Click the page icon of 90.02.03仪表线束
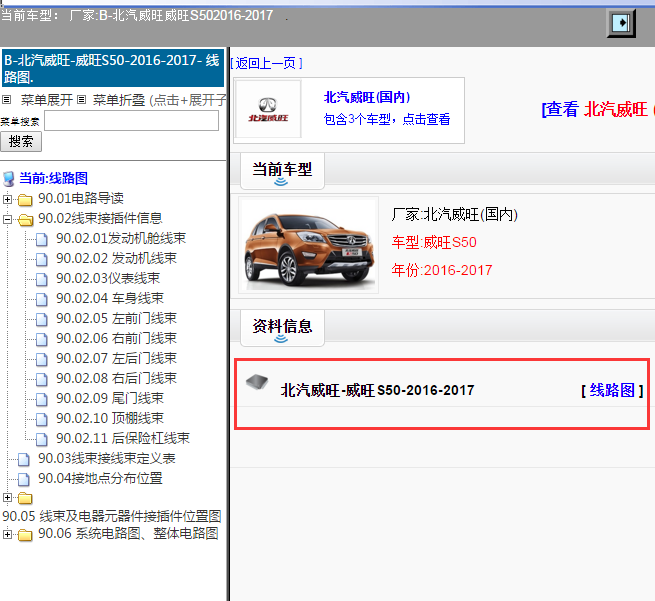655x601 pixels. point(41,279)
